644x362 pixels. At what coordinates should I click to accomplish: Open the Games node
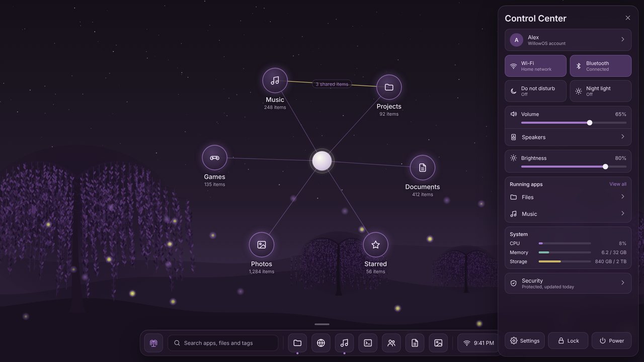215,158
